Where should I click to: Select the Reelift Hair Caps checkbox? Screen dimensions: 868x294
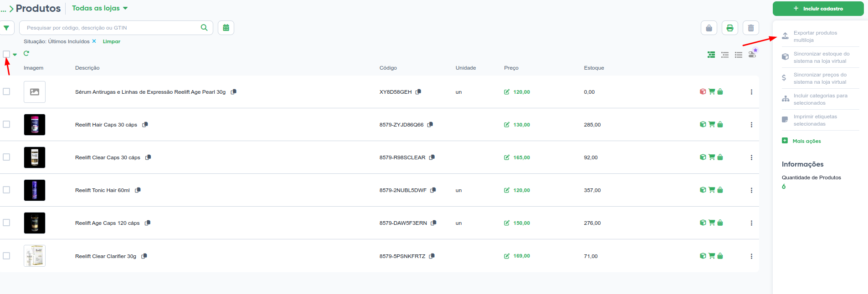point(6,124)
